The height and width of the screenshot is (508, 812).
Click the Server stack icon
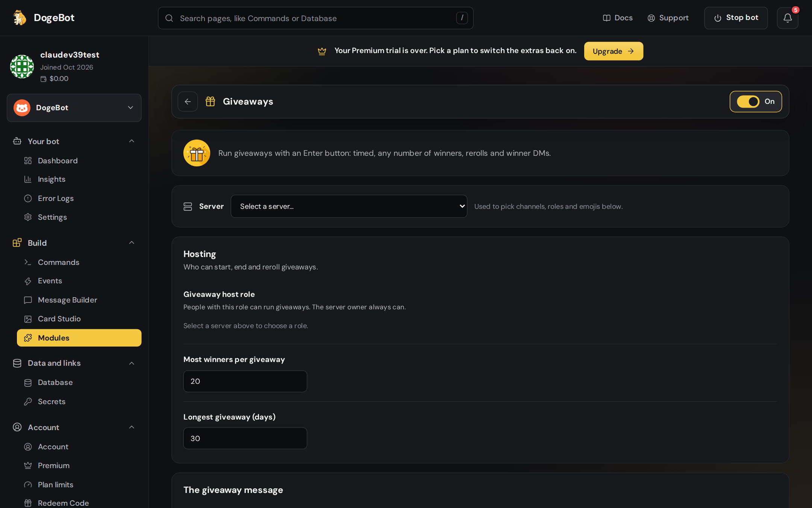click(x=188, y=206)
